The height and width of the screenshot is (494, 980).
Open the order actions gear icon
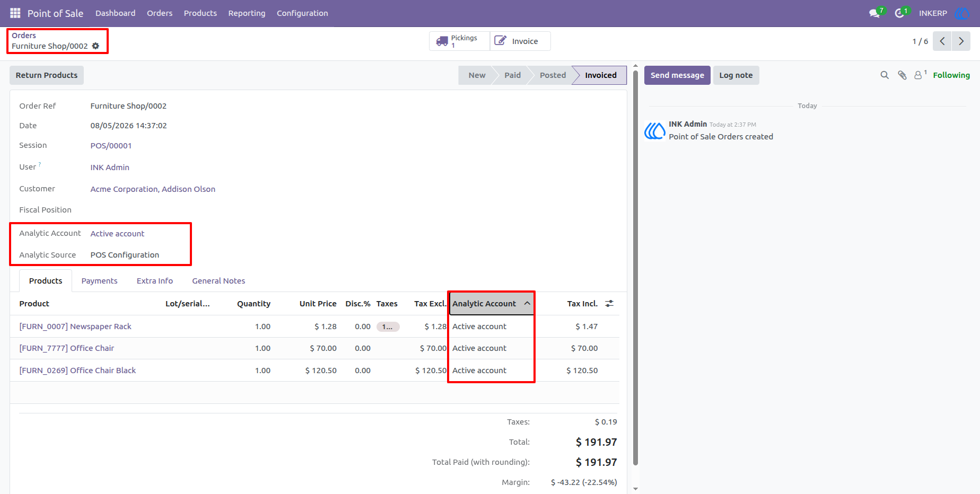pos(95,46)
